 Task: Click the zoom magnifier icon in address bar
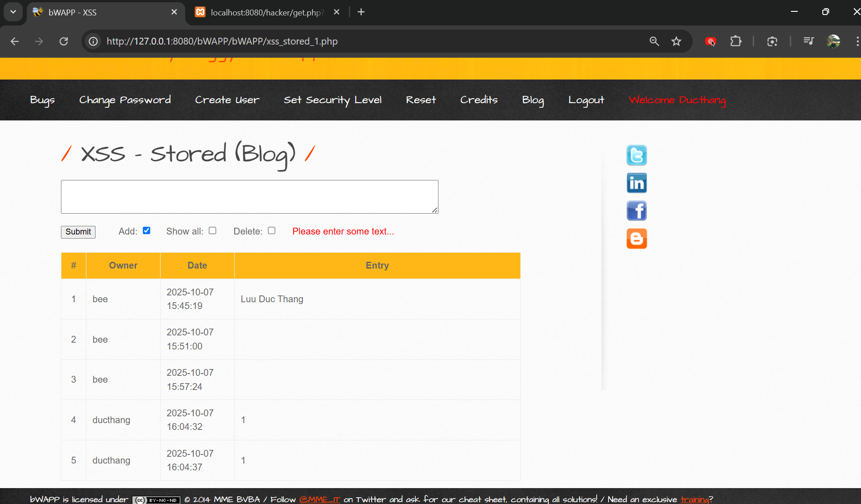654,41
